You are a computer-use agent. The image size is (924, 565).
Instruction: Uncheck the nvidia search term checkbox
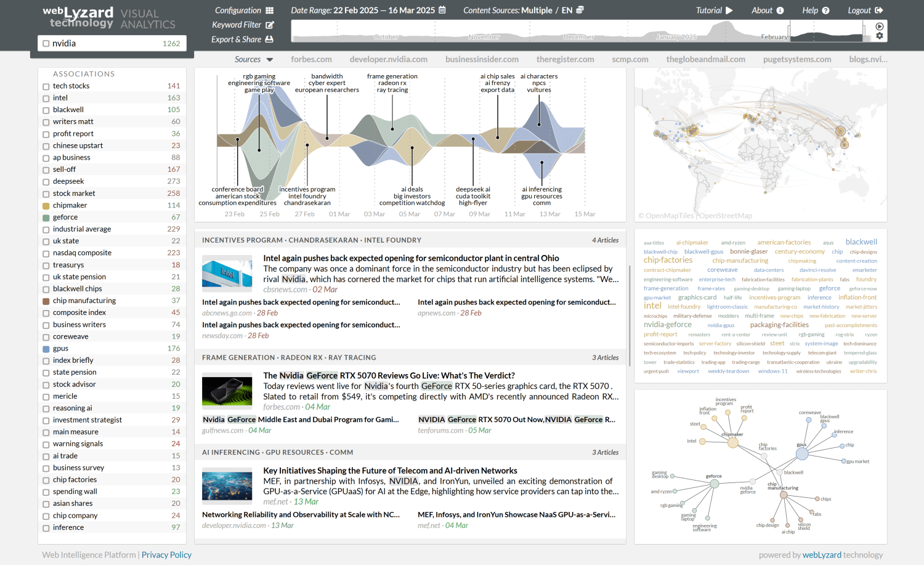tap(46, 43)
